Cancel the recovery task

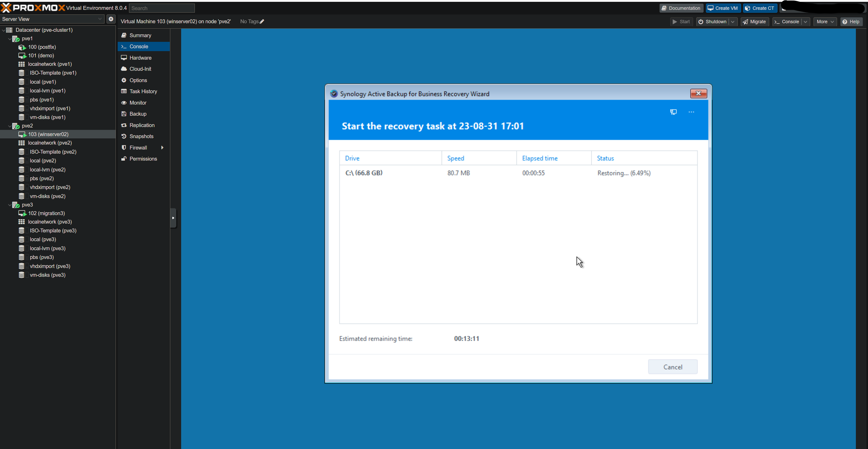pos(673,367)
